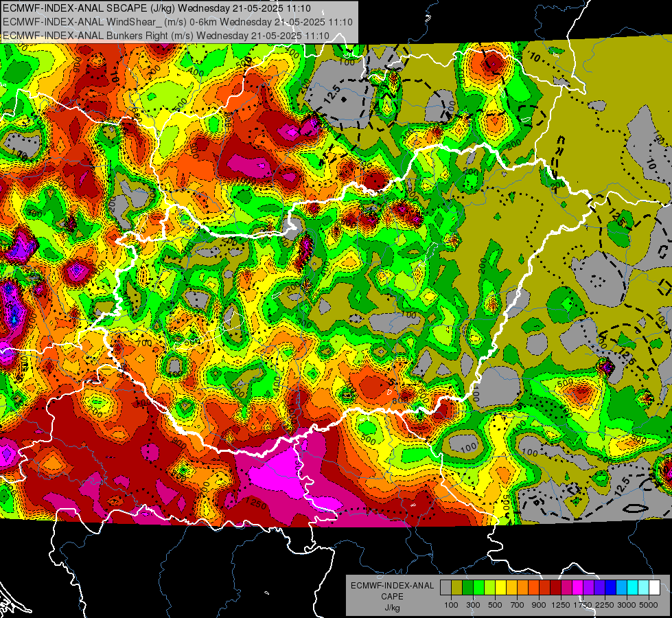Select the pink-magenta legend swatch after 1250
Image resolution: width=672 pixels, height=618 pixels.
click(x=566, y=588)
